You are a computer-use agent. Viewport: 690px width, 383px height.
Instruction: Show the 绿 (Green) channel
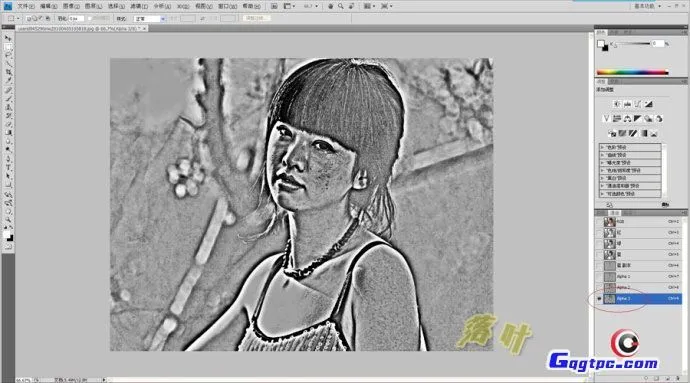click(x=599, y=243)
